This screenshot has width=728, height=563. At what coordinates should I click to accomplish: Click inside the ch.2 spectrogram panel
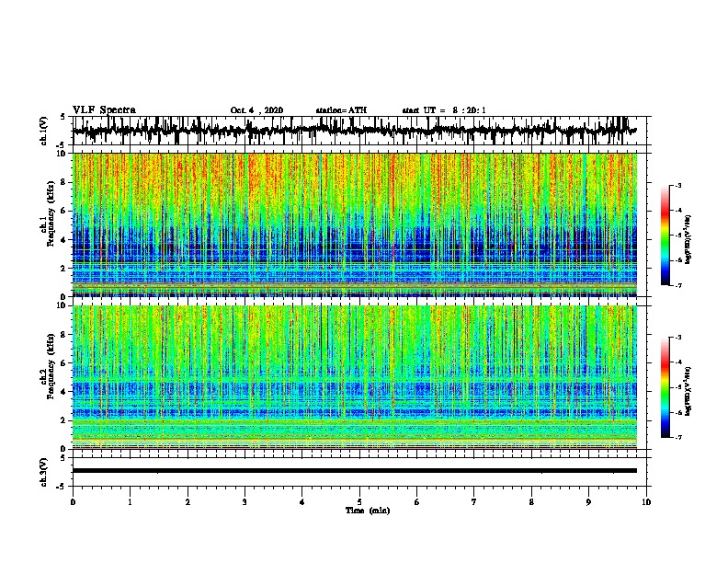click(355, 377)
